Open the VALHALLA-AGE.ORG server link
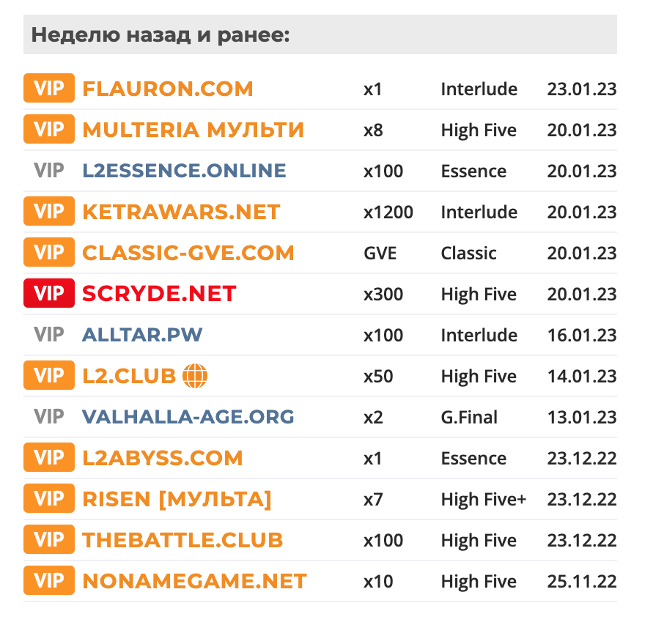Image resolution: width=664 pixels, height=644 pixels. coord(188,417)
